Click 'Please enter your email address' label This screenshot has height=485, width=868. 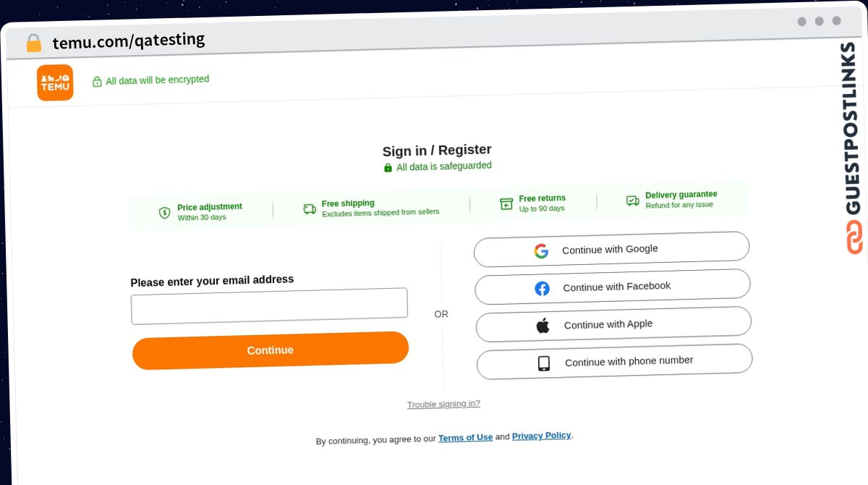212,281
